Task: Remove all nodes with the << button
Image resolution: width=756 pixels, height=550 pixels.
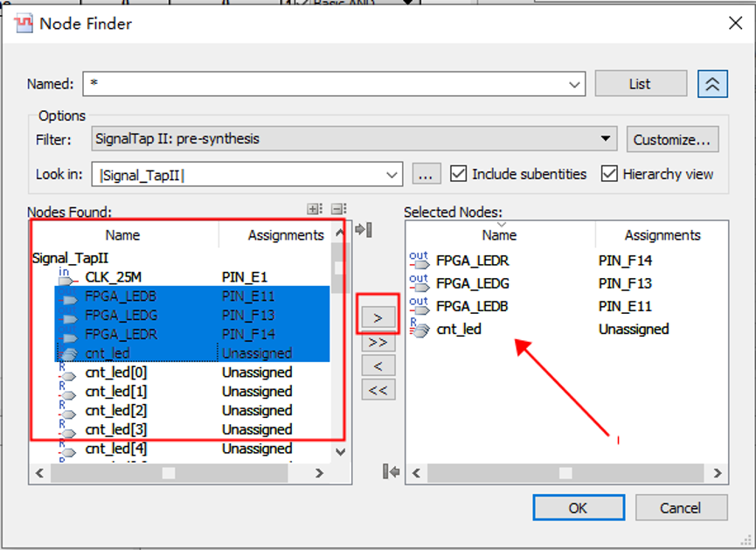Action: [x=378, y=389]
